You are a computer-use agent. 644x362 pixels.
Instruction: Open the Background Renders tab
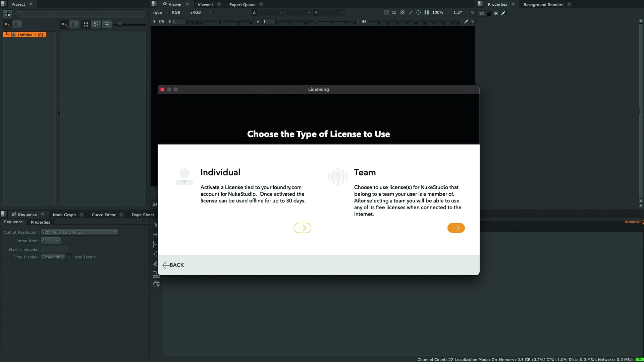click(543, 4)
